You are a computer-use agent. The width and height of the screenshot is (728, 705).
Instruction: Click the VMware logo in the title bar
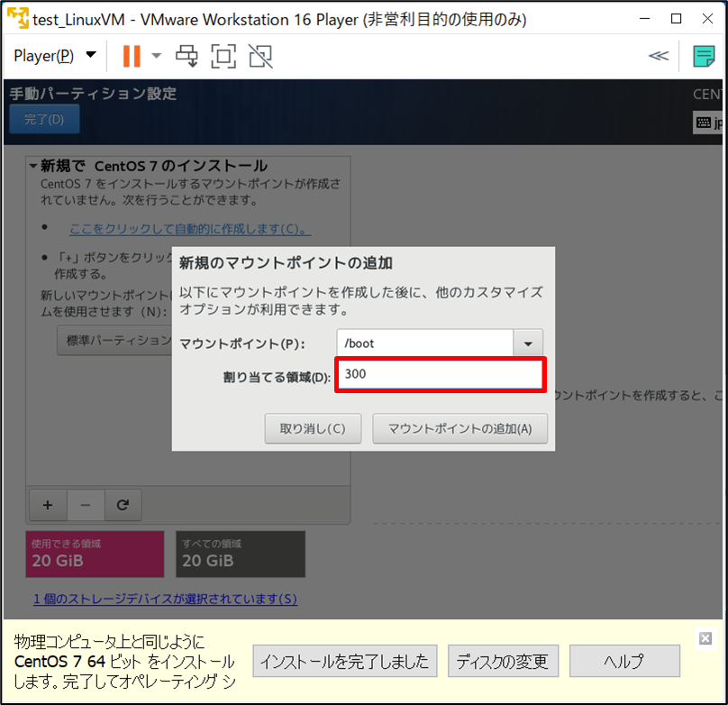click(18, 18)
